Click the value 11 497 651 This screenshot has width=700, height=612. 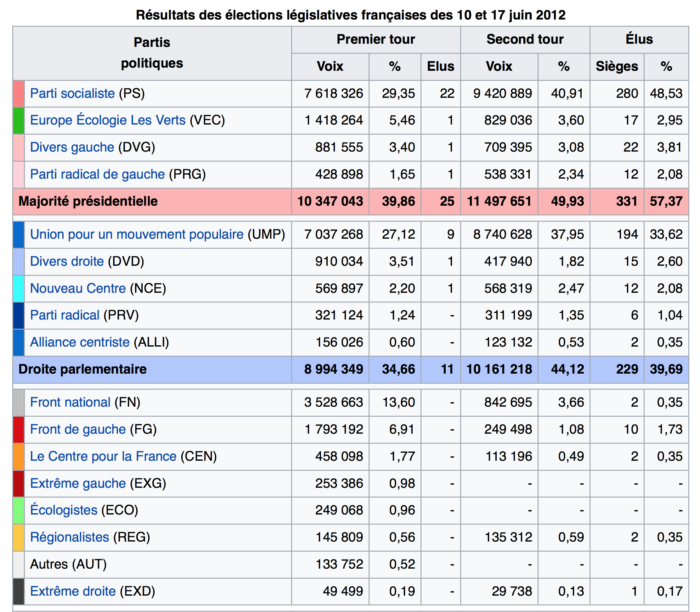coord(500,201)
